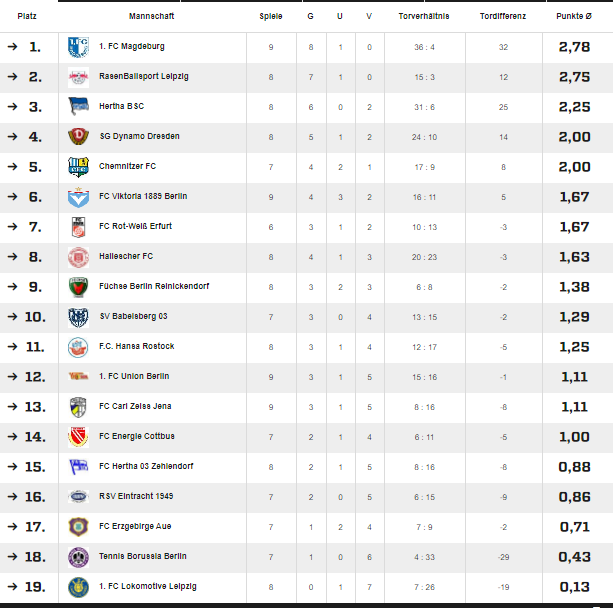Viewport: 613px width, 608px height.
Task: Click the FC Rot-Weiß Erfurt crest
Action: (x=78, y=227)
